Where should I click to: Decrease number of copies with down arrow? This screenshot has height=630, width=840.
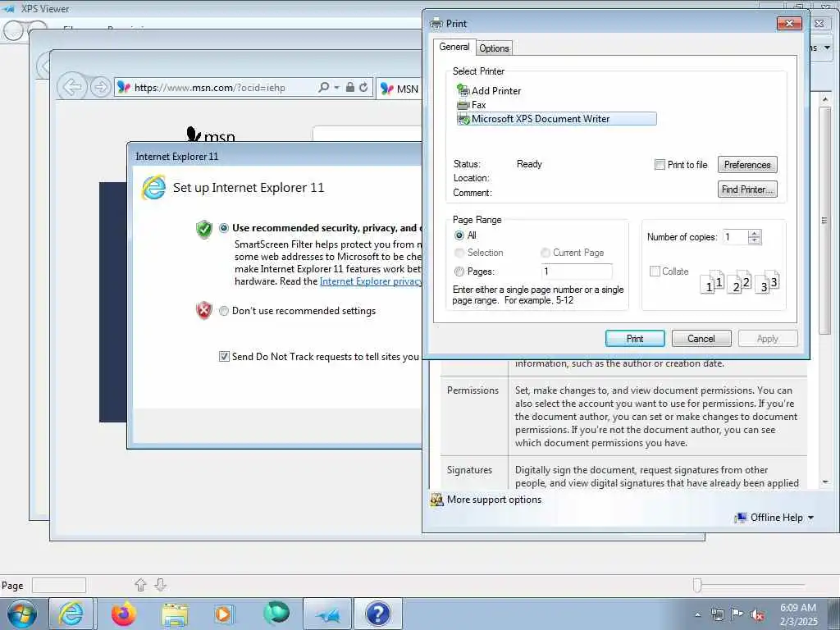[755, 240]
